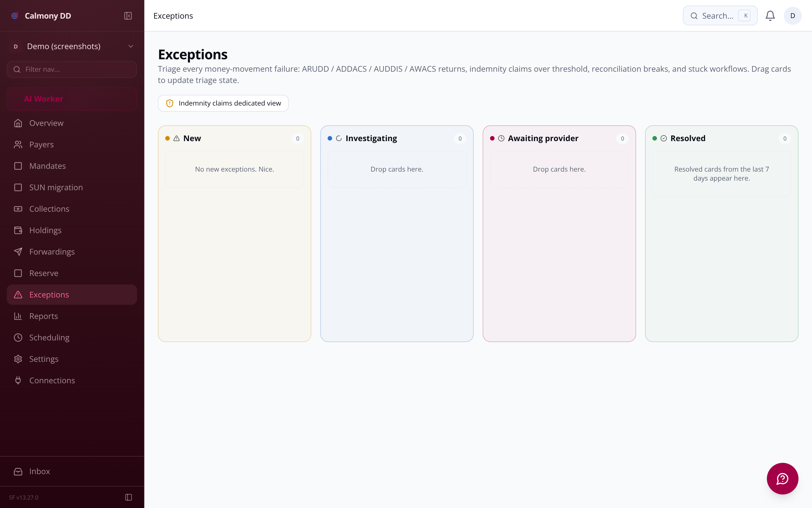Open the help chat floating button
This screenshot has height=508, width=812.
tap(782, 479)
